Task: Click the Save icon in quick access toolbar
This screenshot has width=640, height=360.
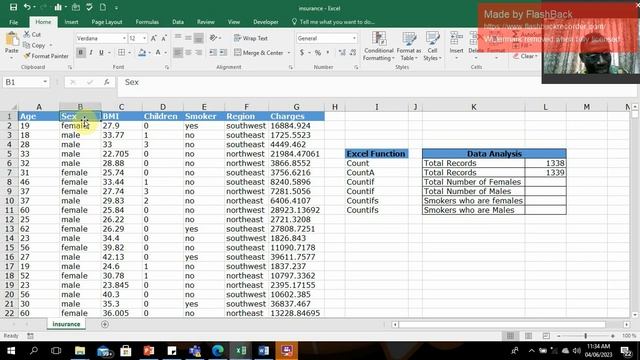Action: click(13, 7)
